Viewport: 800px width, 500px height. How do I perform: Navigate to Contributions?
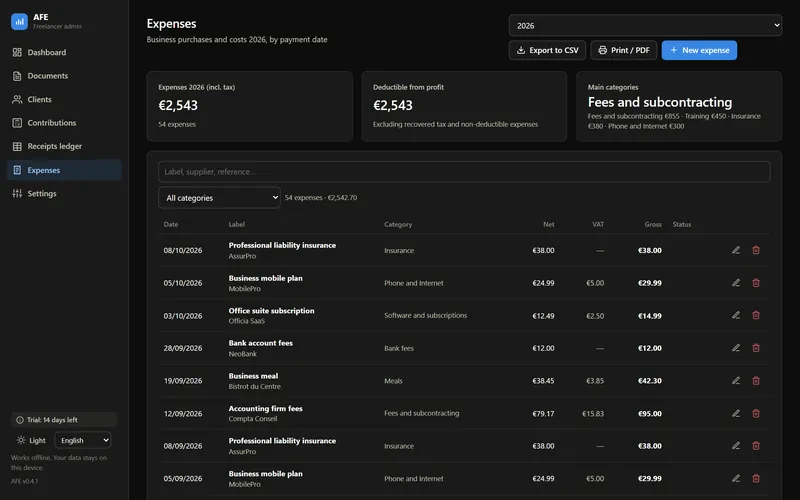click(64, 122)
